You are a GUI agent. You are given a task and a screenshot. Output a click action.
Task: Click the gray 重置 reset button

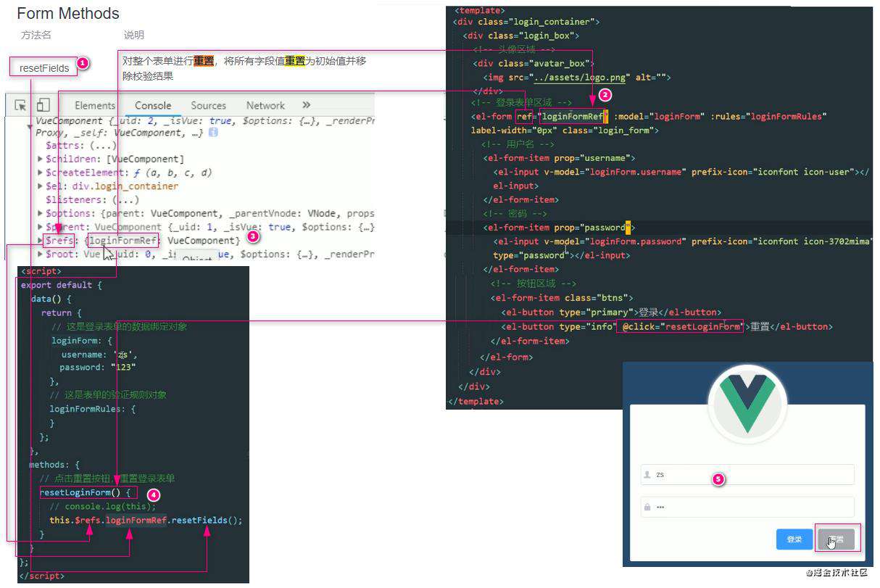836,539
